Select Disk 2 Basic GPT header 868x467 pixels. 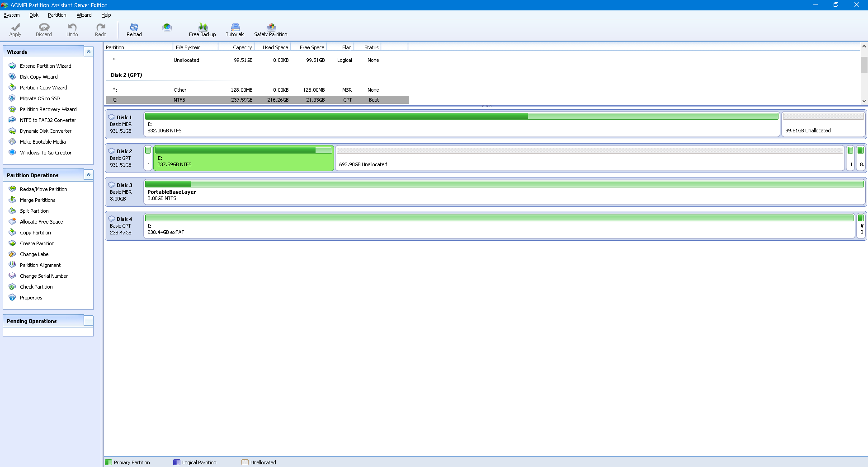click(124, 158)
